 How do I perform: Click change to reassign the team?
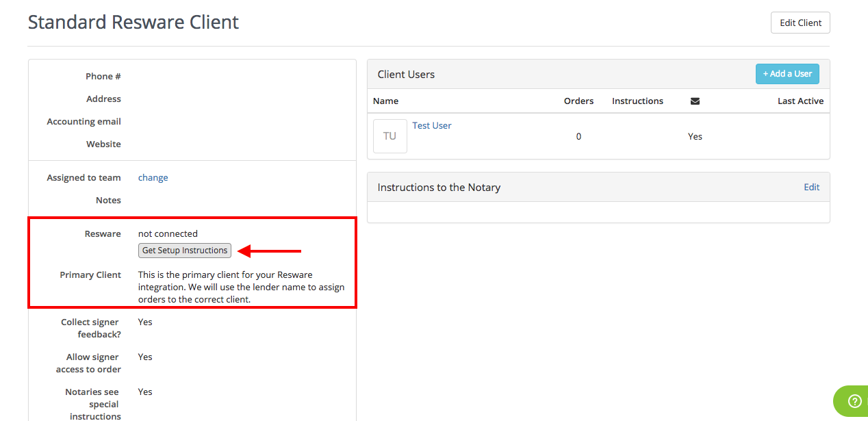[153, 177]
